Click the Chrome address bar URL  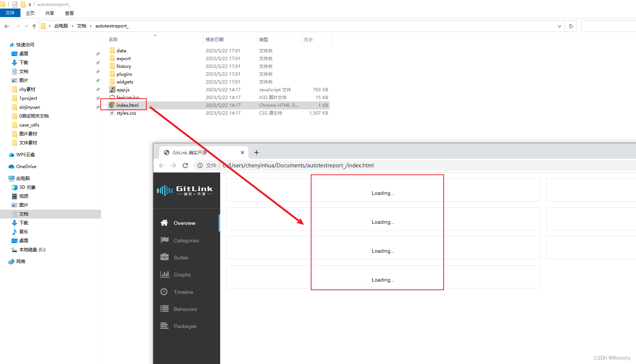point(298,165)
